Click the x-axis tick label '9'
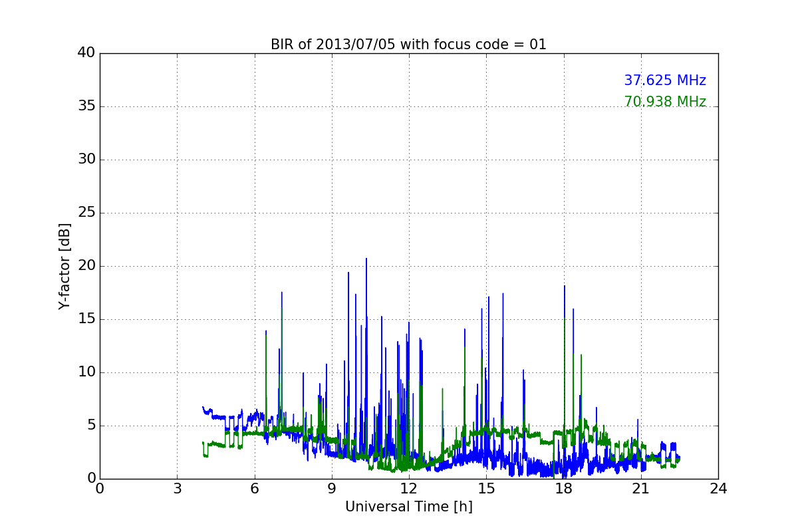The height and width of the screenshot is (532, 798). pyautogui.click(x=332, y=488)
